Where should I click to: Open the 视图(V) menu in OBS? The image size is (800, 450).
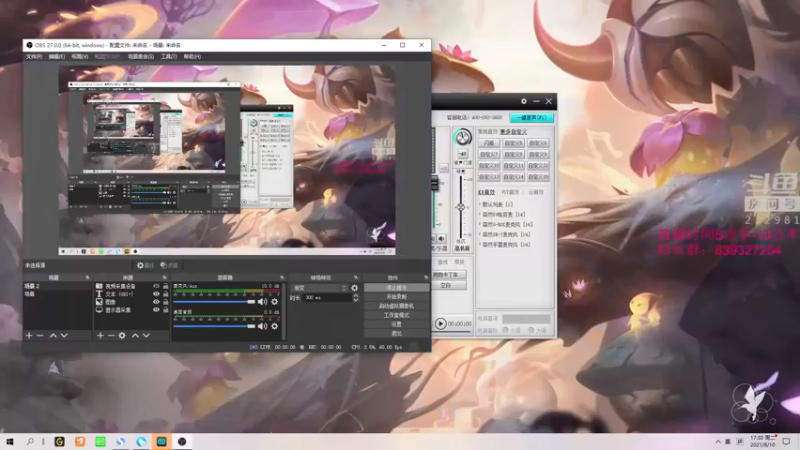pos(80,57)
